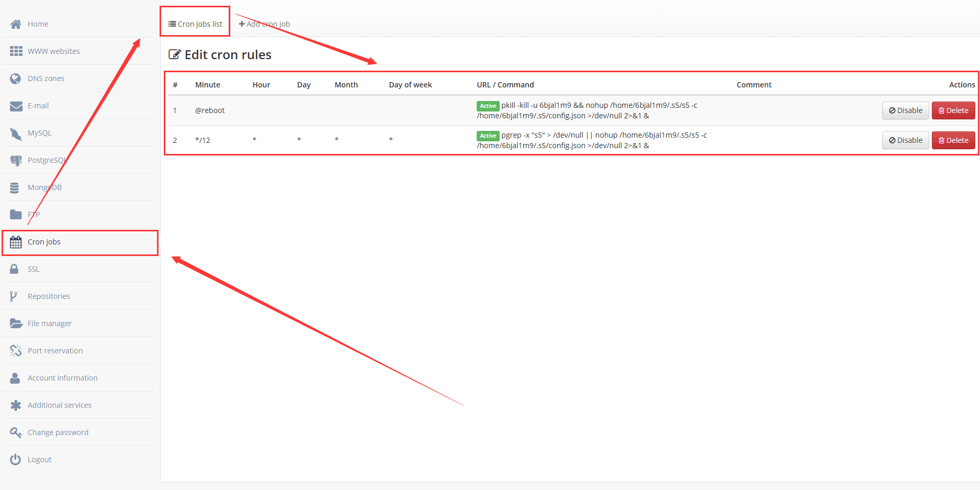This screenshot has height=490, width=980.
Task: Open the WWW websites grid icon
Action: (x=16, y=51)
